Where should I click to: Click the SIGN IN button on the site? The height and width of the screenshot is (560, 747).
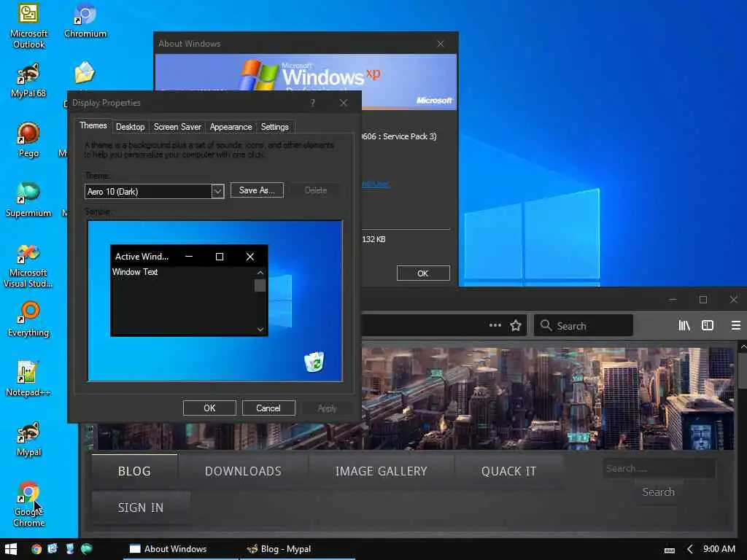[x=141, y=507]
